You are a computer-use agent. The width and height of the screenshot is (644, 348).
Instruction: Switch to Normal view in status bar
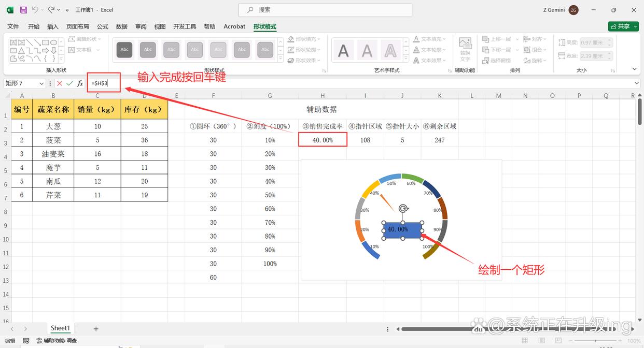click(x=526, y=341)
